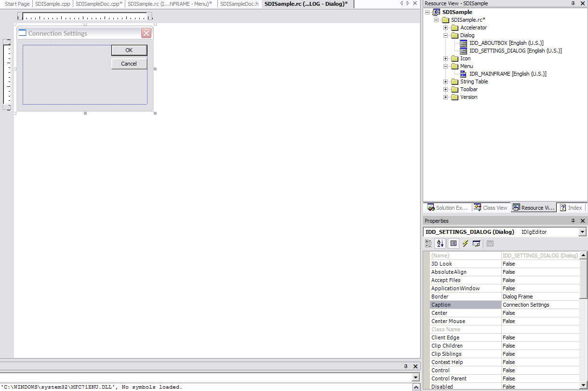Screen dimensions: 588x391
Task: Switch Properties to Categorized view
Action: 429,243
